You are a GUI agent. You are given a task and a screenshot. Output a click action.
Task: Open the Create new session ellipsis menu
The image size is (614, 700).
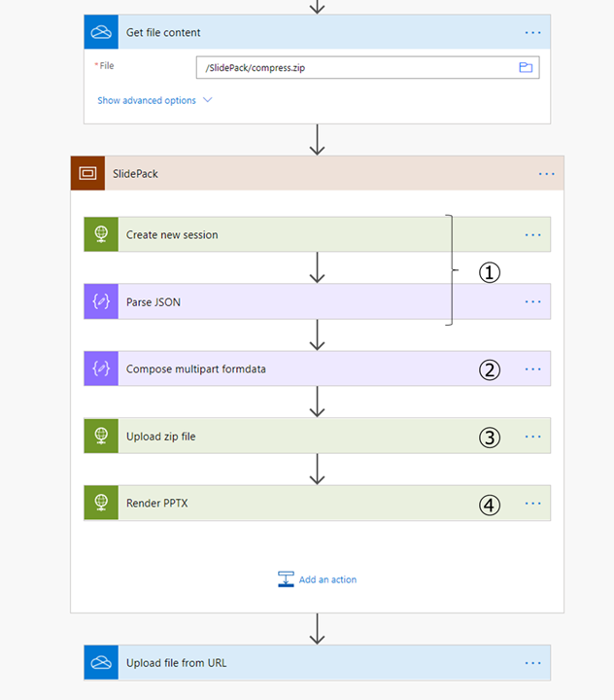click(532, 235)
